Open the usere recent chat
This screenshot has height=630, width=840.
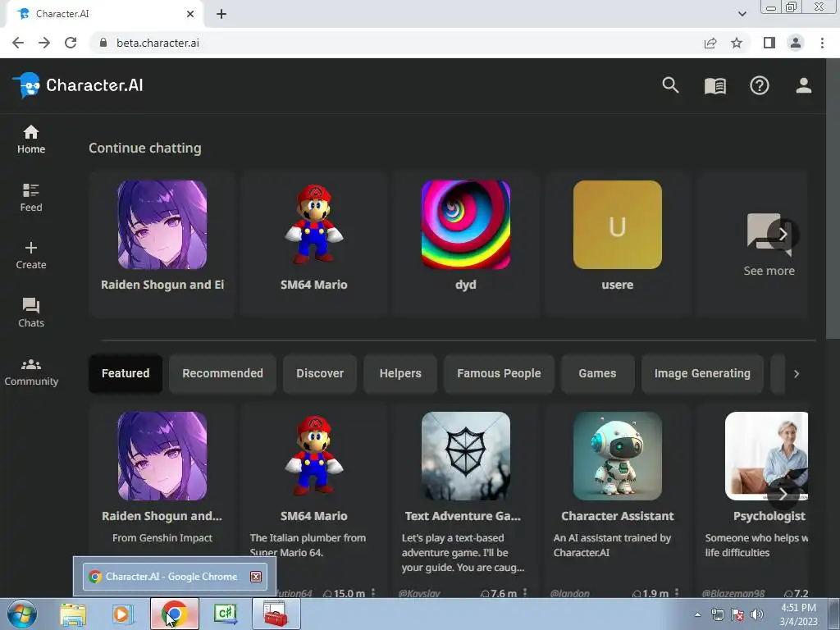click(617, 244)
